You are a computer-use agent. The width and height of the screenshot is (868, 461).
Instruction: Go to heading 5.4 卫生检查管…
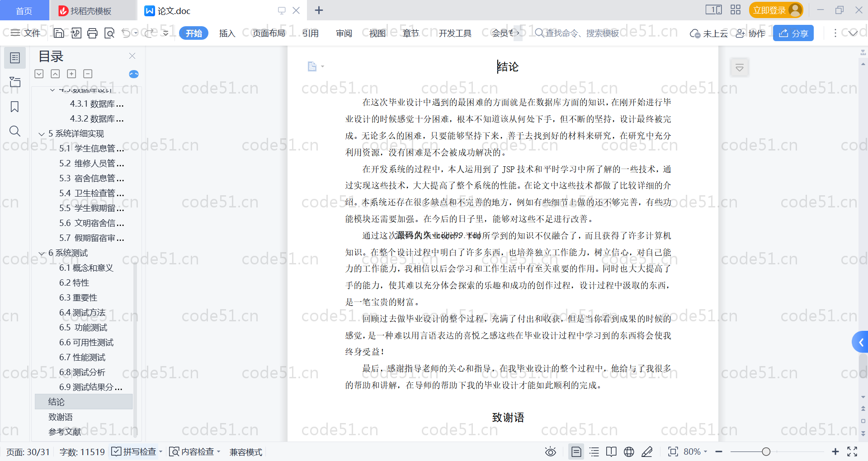pos(91,193)
